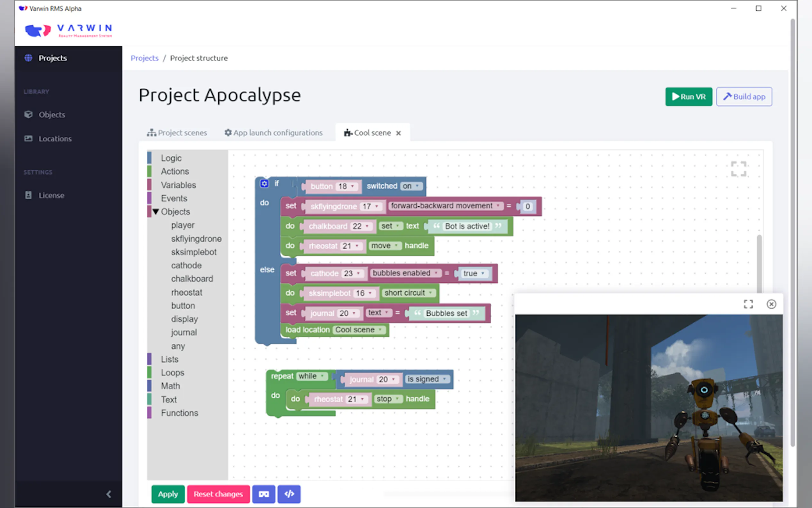
Task: Open the Functions block category
Action: pos(179,413)
